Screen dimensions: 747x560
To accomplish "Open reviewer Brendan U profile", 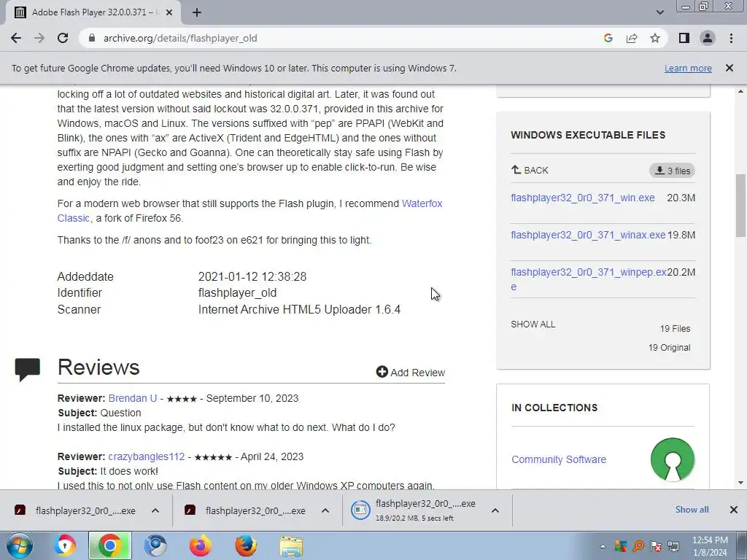I will [x=133, y=398].
